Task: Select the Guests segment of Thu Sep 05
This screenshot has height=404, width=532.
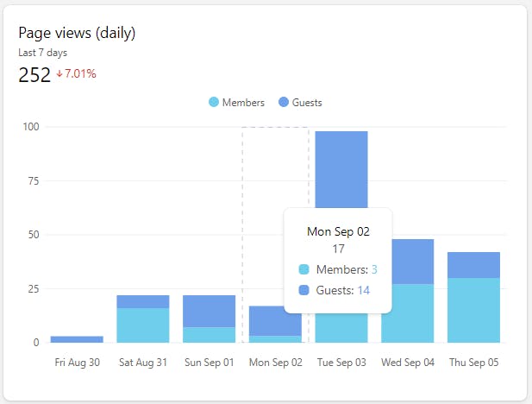Action: (473, 264)
